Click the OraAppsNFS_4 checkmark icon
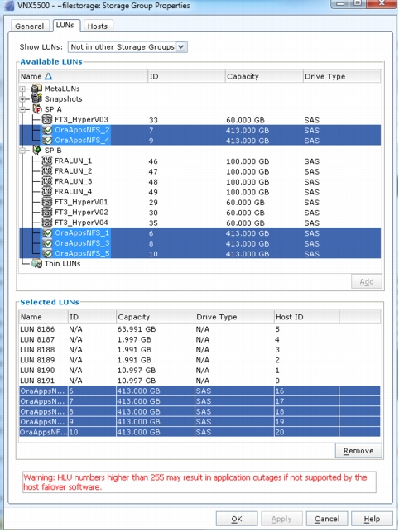This screenshot has width=399, height=532. point(48,140)
